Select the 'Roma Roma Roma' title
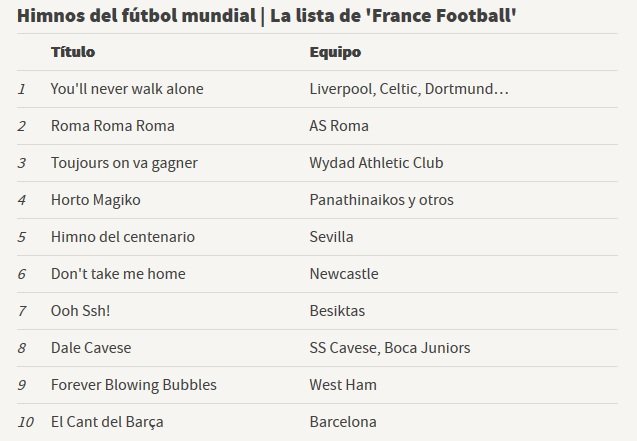 (113, 126)
